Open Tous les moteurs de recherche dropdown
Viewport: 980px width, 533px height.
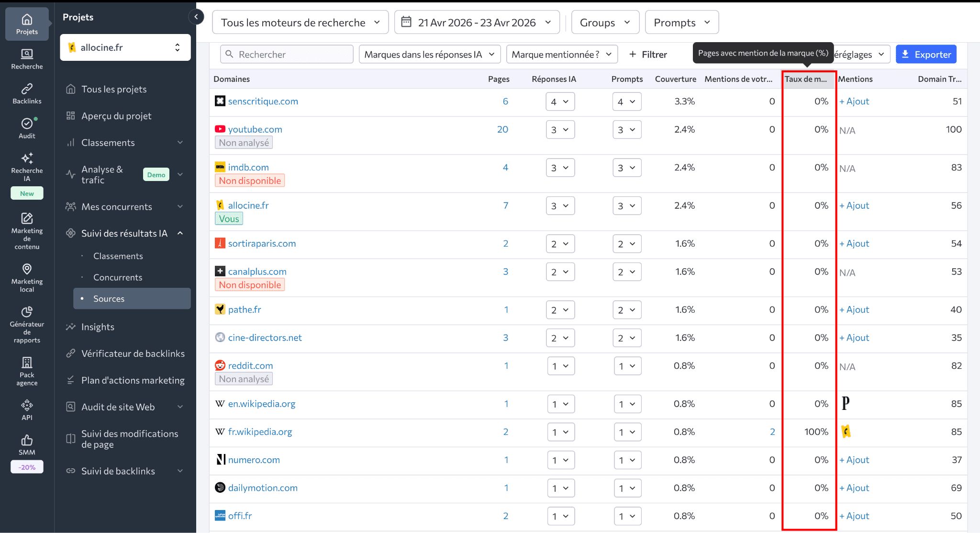pyautogui.click(x=301, y=23)
